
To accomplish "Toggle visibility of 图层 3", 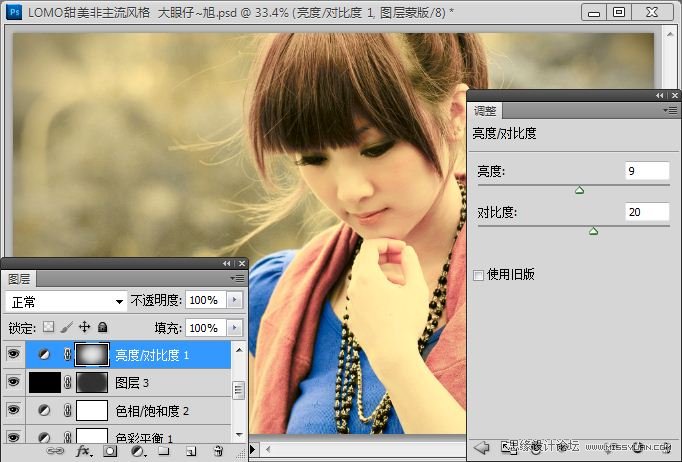I will [13, 382].
